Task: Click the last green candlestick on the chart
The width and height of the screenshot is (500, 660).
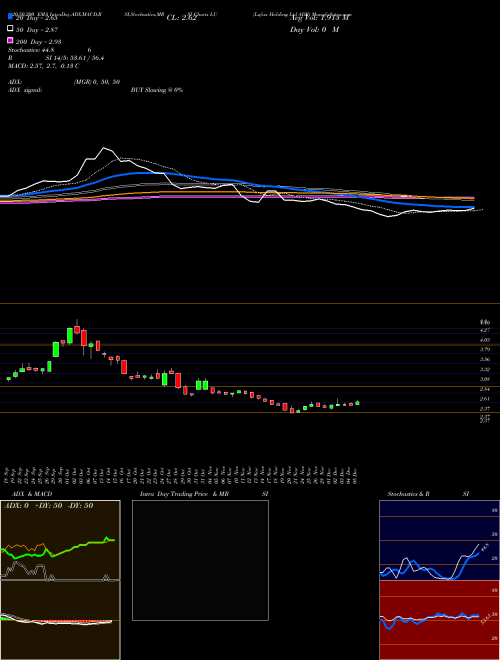Action: coord(357,403)
